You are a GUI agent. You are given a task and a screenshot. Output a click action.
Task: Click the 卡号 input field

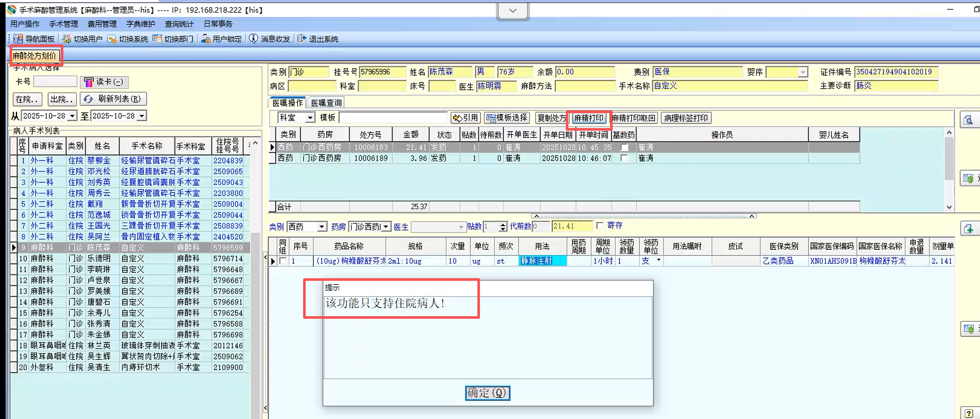(x=55, y=81)
